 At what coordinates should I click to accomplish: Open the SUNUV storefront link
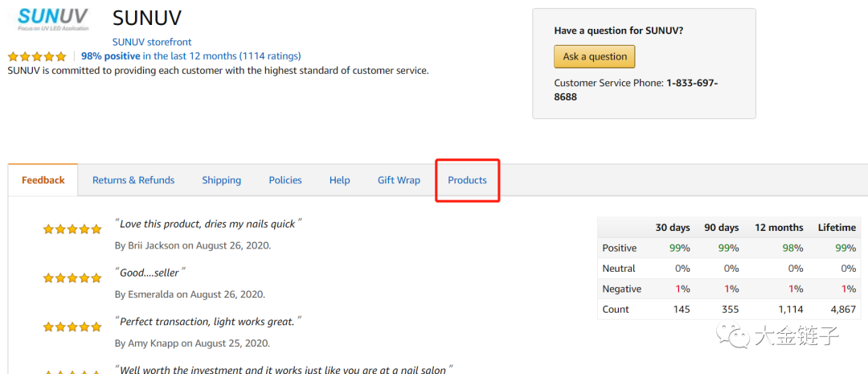152,42
